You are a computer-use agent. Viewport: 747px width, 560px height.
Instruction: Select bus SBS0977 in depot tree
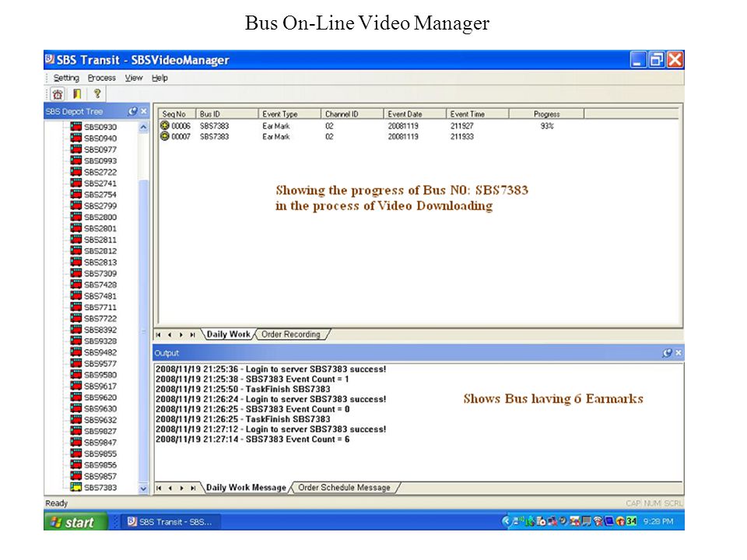pos(100,149)
